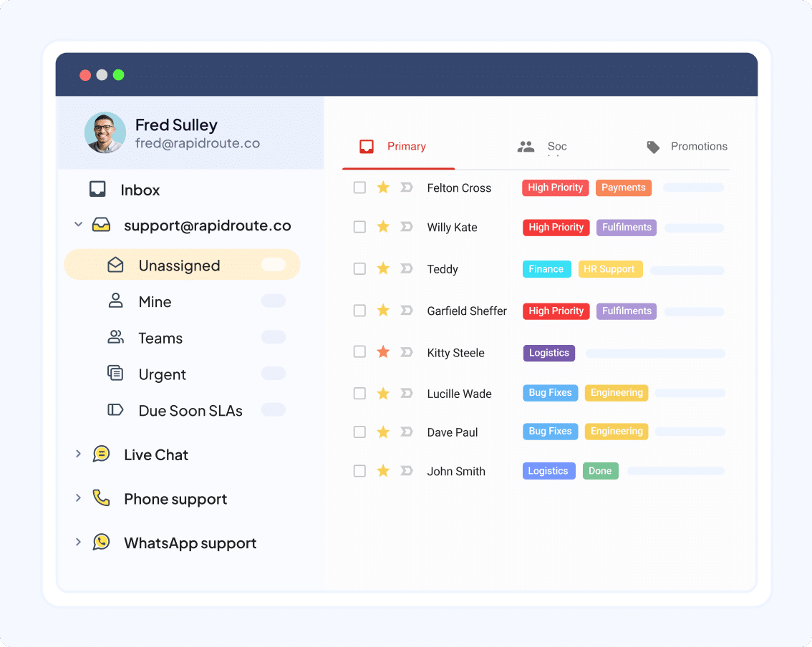
Task: Click Fred Sulley's profile avatar
Action: [105, 132]
